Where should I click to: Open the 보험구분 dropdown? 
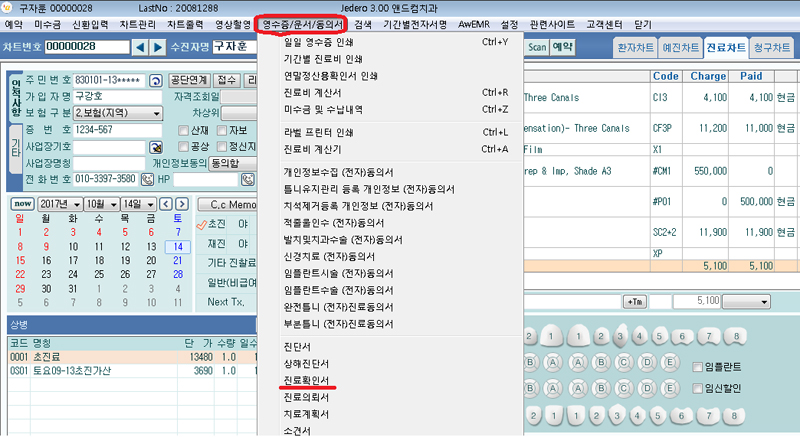156,114
